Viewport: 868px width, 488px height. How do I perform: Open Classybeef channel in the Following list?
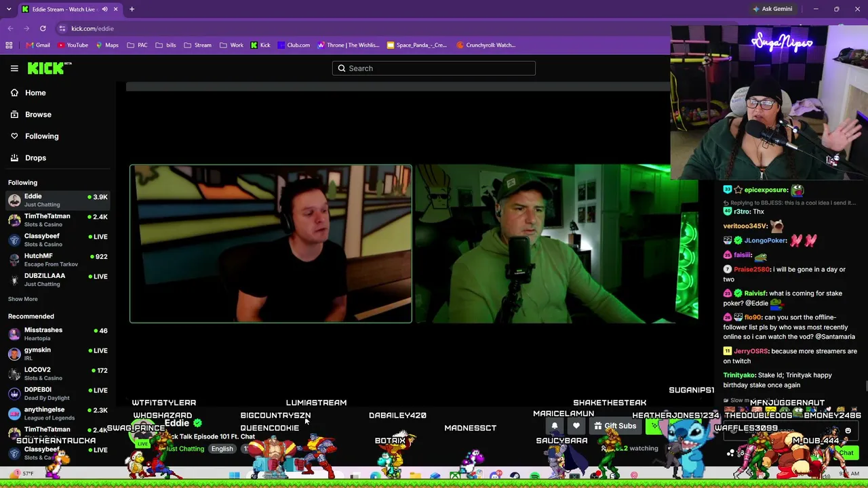point(58,240)
